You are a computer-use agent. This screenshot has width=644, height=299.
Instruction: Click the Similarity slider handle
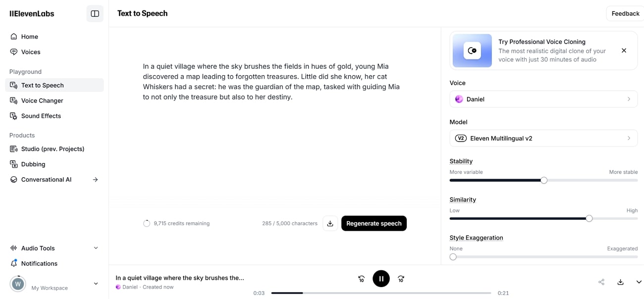[589, 218]
